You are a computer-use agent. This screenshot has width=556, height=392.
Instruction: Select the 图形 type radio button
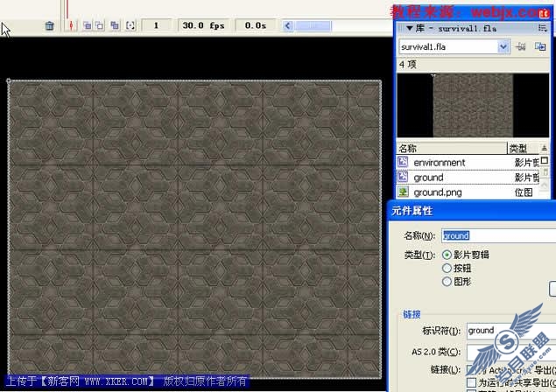(x=447, y=282)
